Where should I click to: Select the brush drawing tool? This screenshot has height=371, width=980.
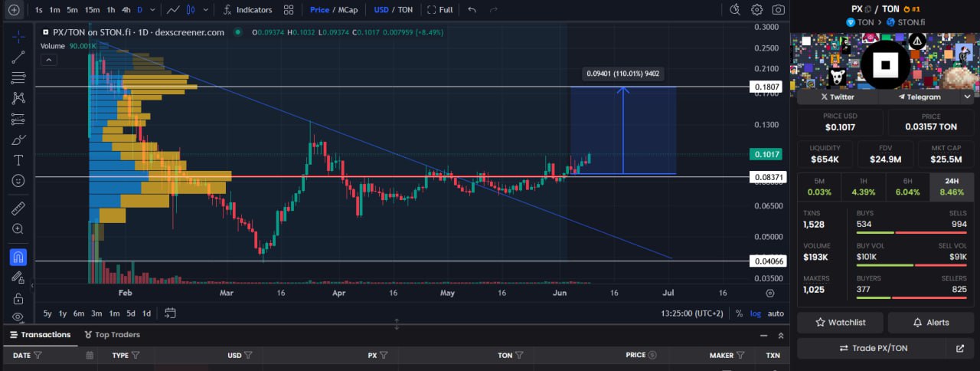tap(18, 140)
